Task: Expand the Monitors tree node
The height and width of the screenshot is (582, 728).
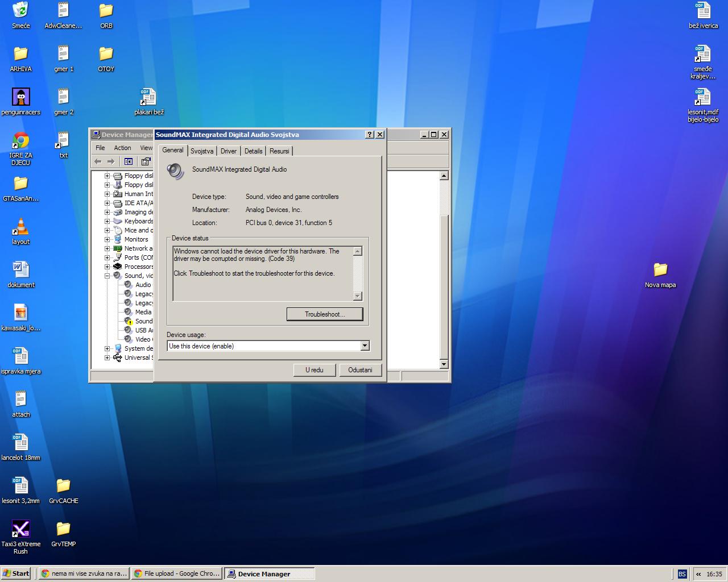Action: point(107,239)
